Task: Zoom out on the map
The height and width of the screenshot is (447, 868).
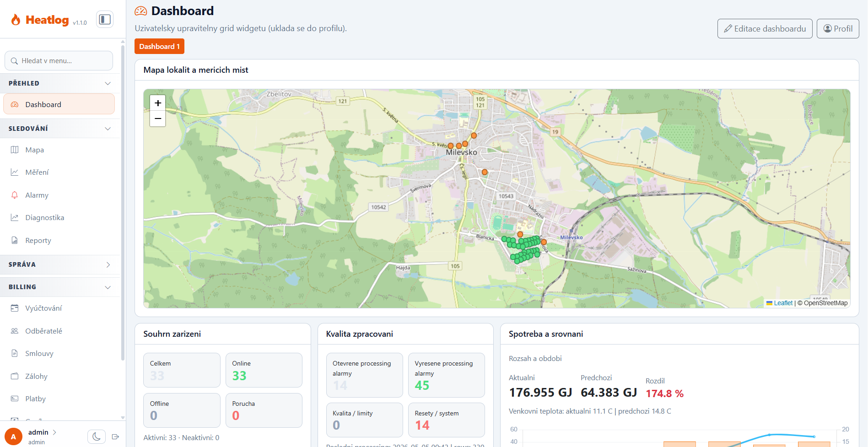Action: [158, 118]
